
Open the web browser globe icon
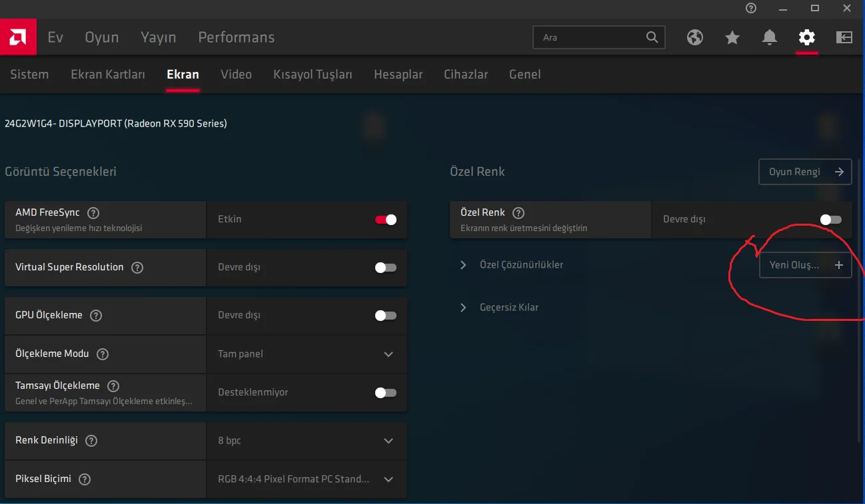695,37
